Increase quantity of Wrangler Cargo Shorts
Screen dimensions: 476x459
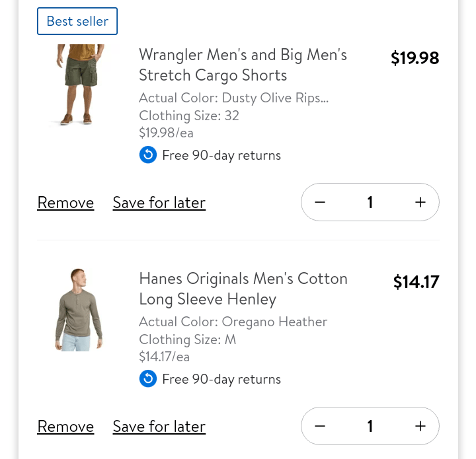tap(420, 202)
